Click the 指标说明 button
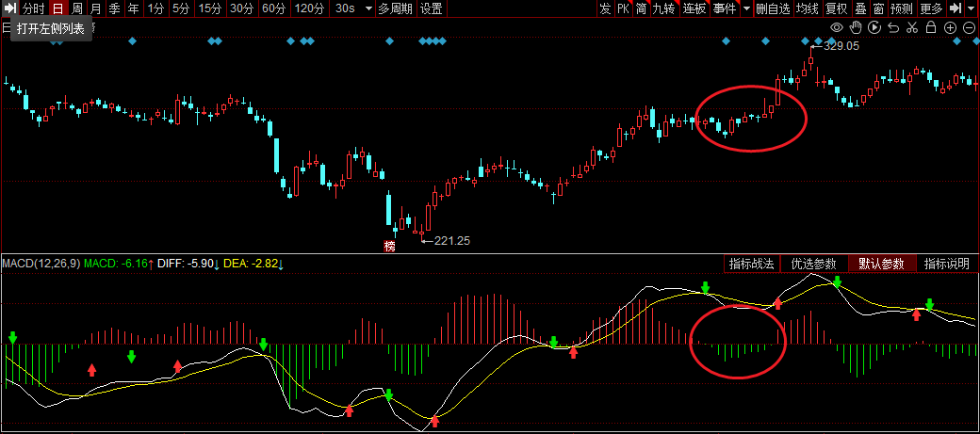Screen dimensions: 980x434 click(946, 264)
